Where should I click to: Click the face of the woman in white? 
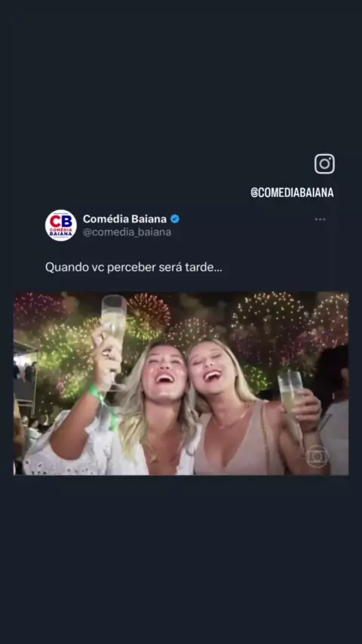pos(163,370)
